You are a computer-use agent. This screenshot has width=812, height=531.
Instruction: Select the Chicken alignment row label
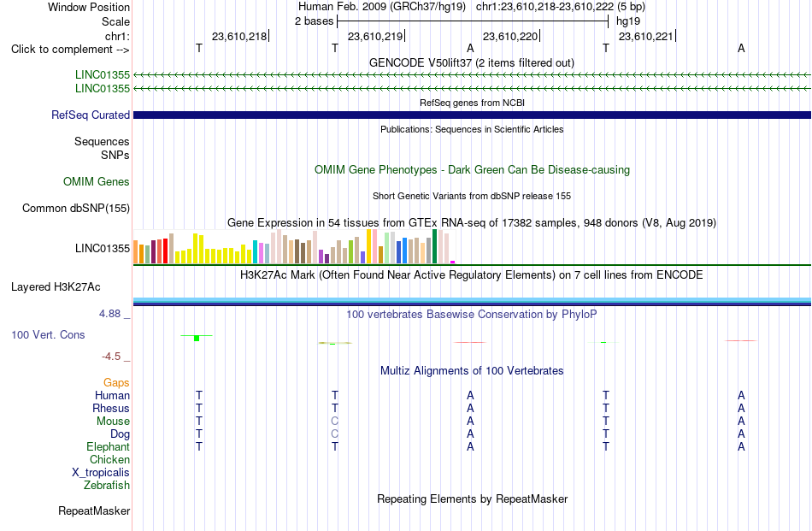pos(109,459)
